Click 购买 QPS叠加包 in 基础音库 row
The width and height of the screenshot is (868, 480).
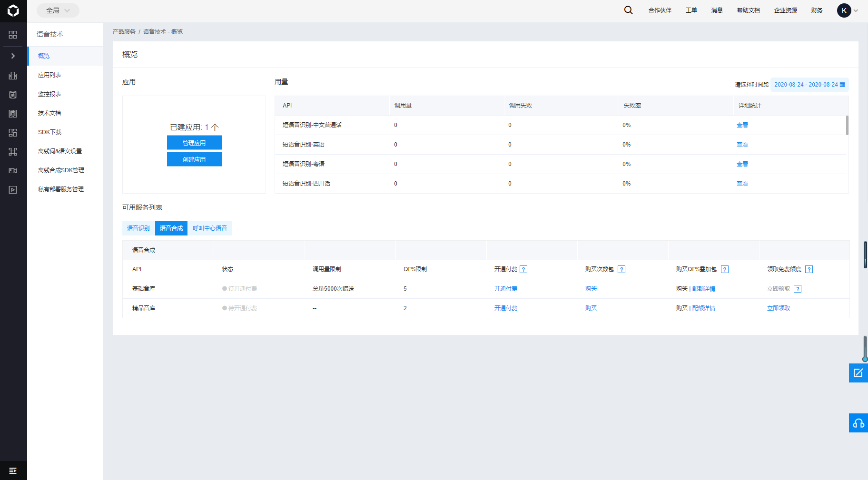(681, 289)
